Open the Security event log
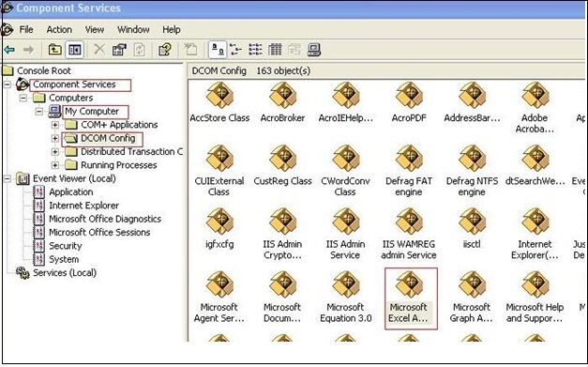 (x=66, y=246)
